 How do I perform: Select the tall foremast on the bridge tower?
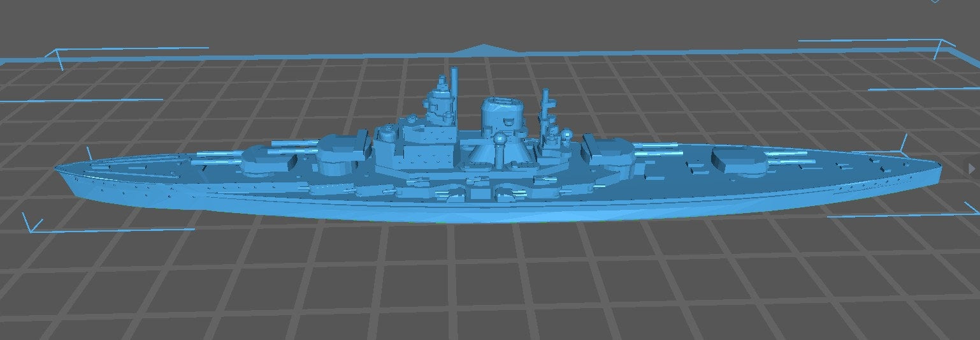pos(455,89)
